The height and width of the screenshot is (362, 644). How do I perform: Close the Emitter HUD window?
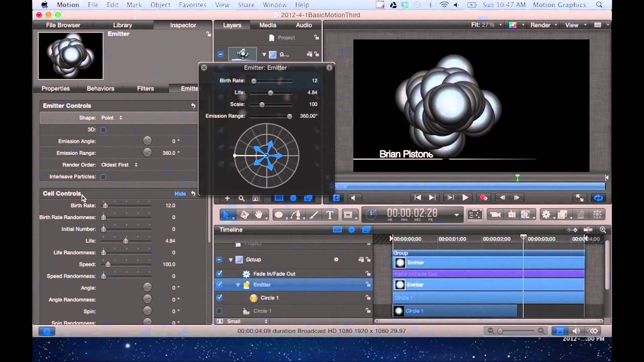[x=204, y=67]
